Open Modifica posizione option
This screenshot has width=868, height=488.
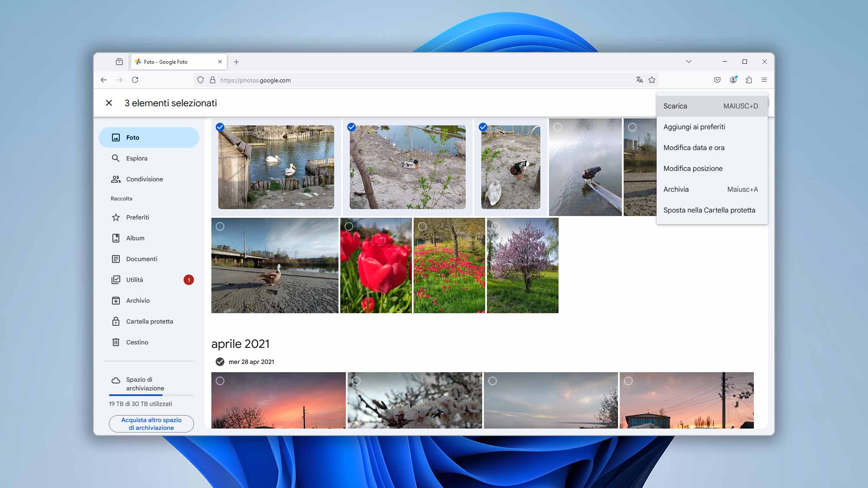pyautogui.click(x=693, y=168)
